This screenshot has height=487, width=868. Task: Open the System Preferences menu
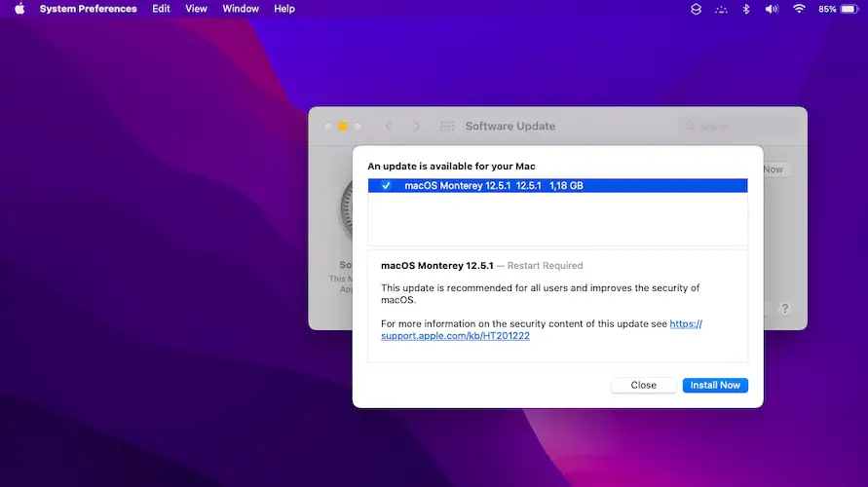click(x=88, y=9)
